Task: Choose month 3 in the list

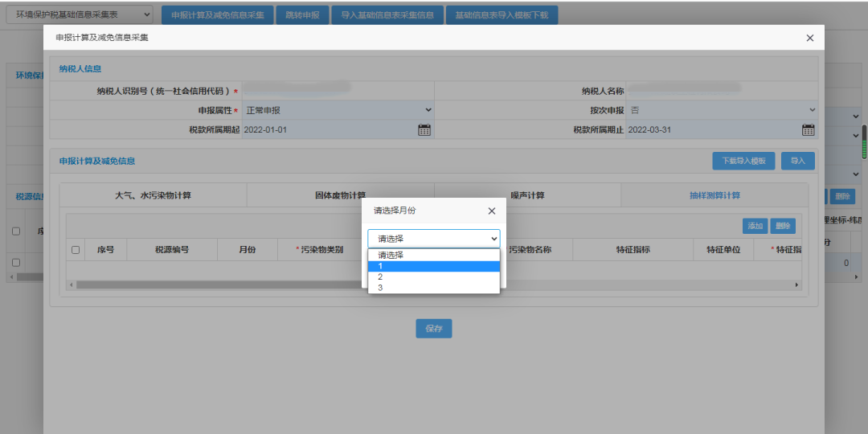Action: pos(434,287)
